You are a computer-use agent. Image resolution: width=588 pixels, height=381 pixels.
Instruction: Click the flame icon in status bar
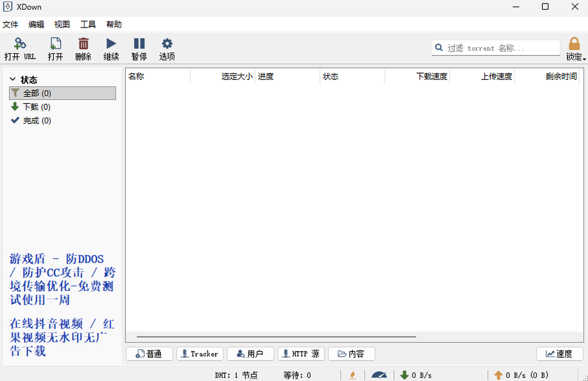pyautogui.click(x=352, y=375)
